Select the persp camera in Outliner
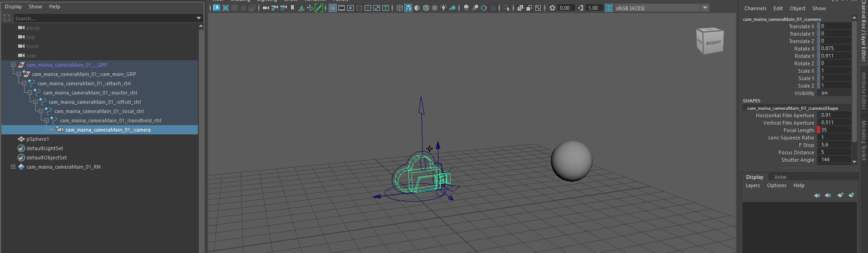The width and height of the screenshot is (868, 253). [x=33, y=28]
